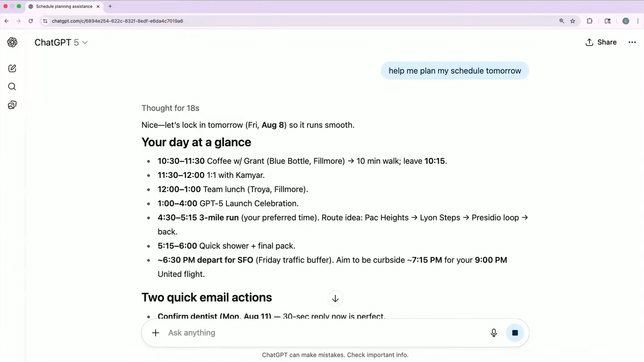Click the ~6:30 PM depart for SFO text
The height and width of the screenshot is (362, 644).
(205, 260)
